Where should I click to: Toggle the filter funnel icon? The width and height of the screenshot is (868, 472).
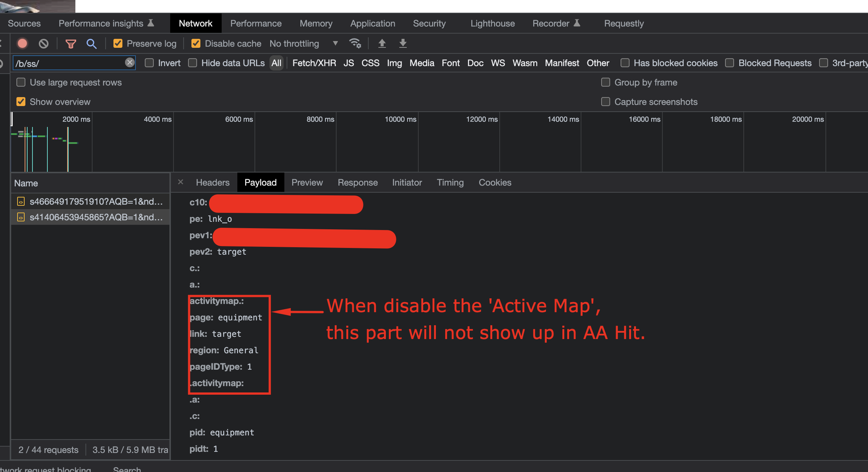(x=71, y=44)
